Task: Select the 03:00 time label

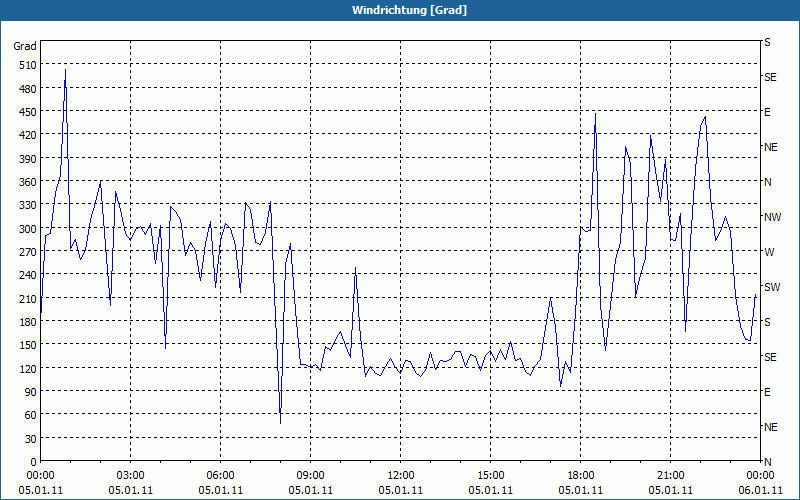Action: click(x=131, y=476)
